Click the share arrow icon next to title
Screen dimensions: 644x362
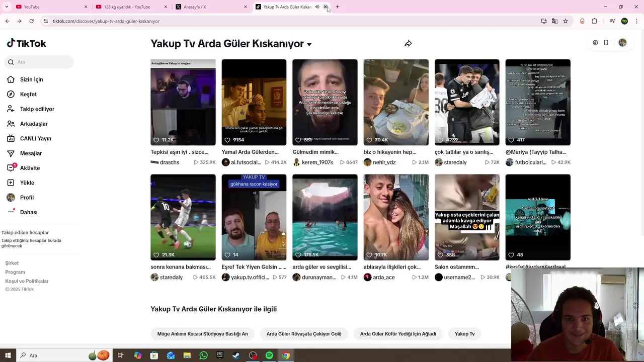click(x=408, y=44)
